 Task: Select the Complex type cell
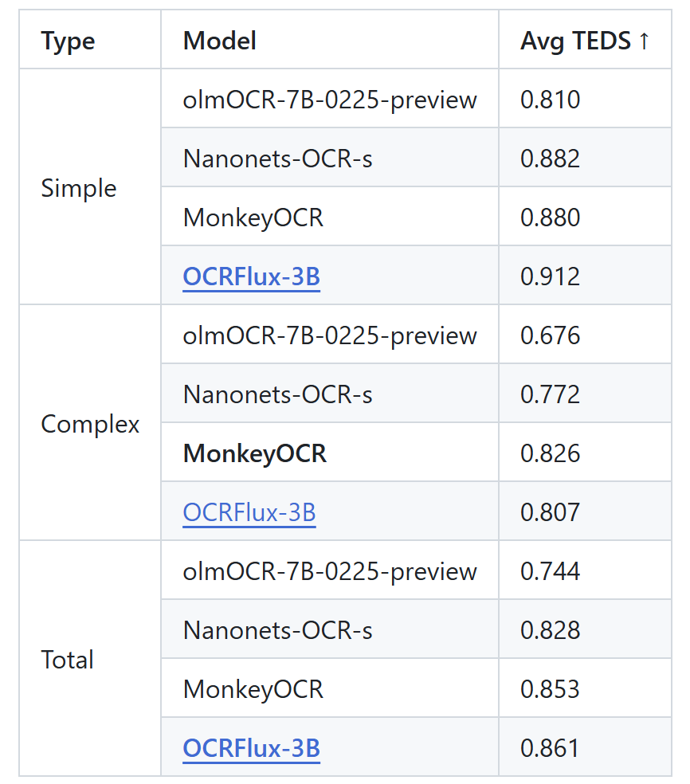point(90,424)
